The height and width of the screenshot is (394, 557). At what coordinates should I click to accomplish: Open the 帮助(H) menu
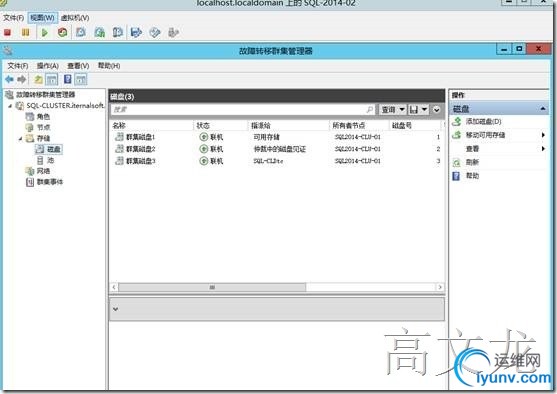109,66
